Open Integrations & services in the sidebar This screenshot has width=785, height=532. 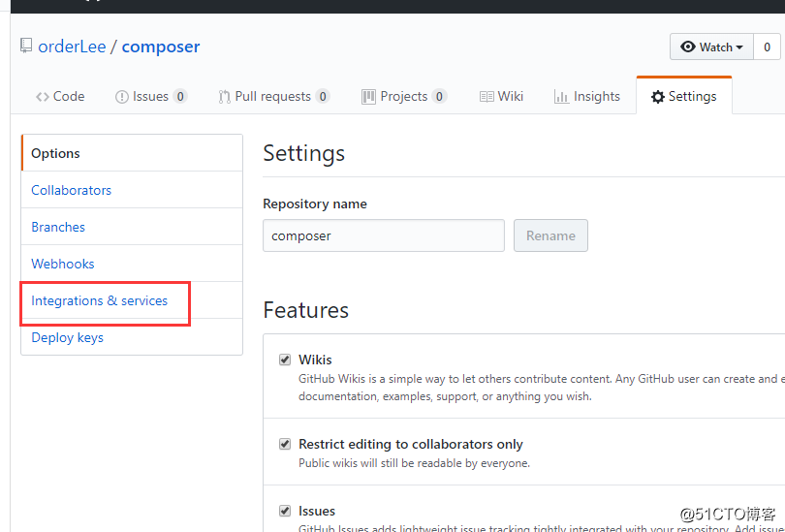[x=132, y=300]
